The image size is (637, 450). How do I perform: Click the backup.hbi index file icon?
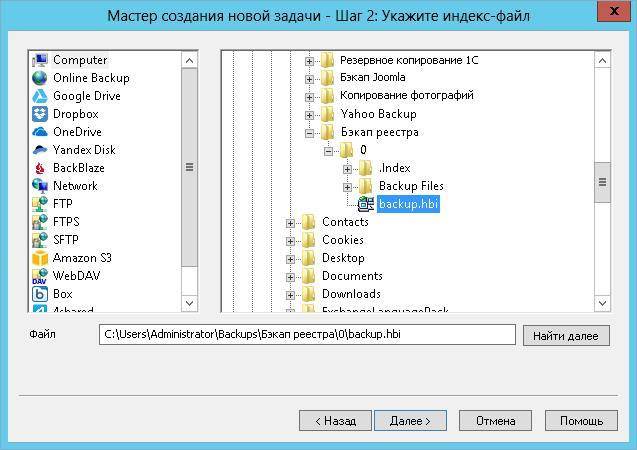click(366, 204)
